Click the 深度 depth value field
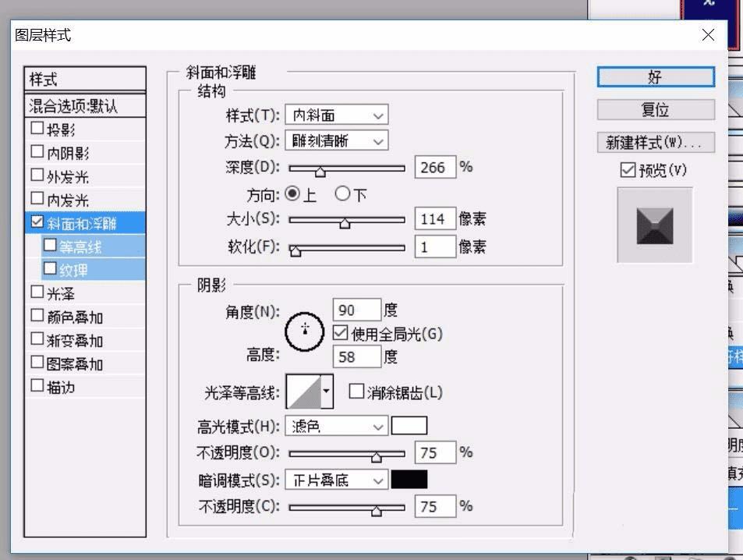The image size is (743, 560). pyautogui.click(x=435, y=167)
